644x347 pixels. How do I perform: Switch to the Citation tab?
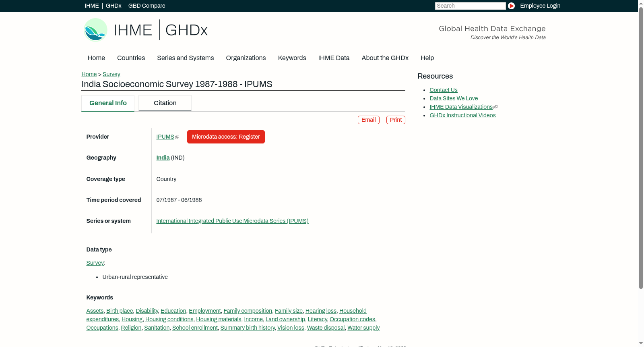tap(165, 103)
